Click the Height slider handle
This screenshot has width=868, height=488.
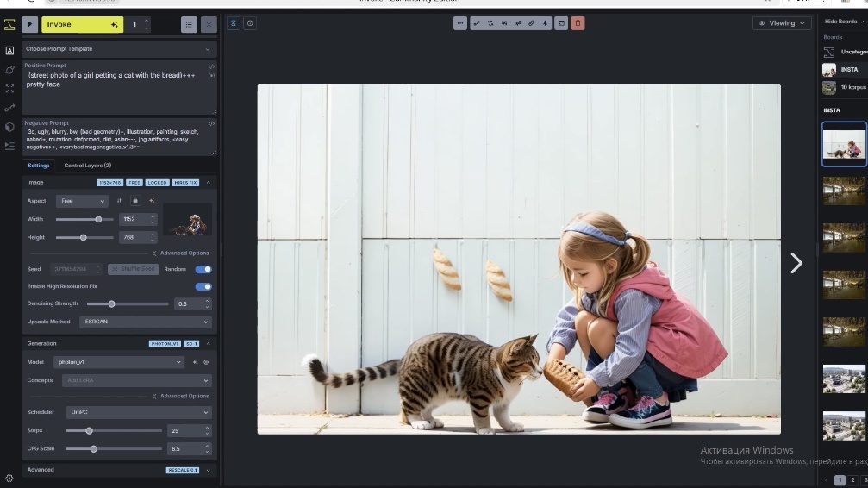tap(83, 238)
